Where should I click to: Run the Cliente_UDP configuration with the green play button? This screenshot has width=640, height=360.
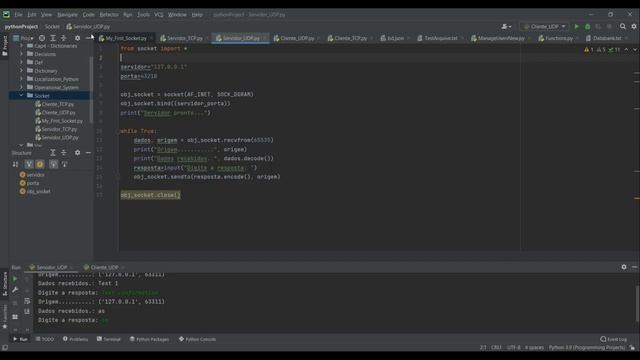[x=577, y=27]
